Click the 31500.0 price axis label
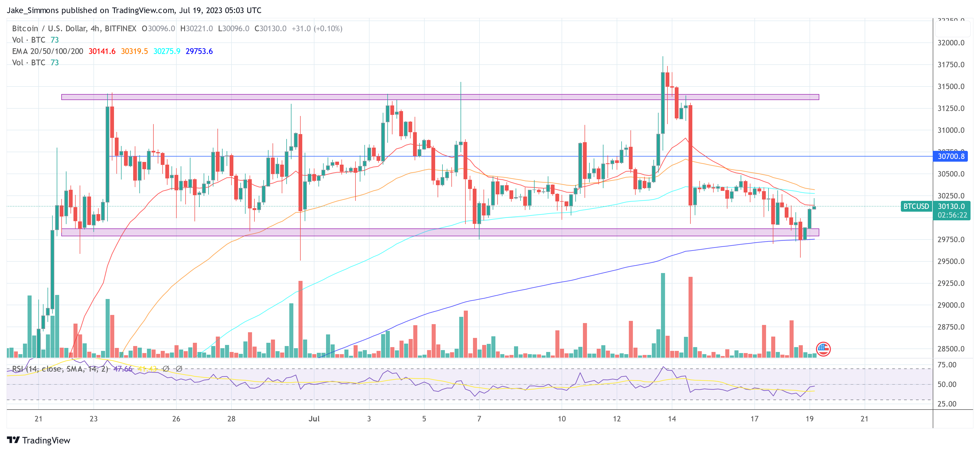 click(951, 87)
